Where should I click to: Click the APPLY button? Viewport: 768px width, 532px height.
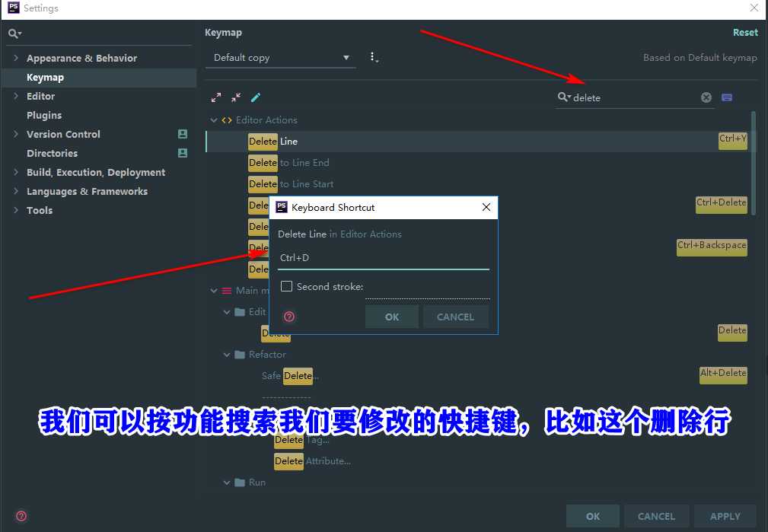(x=725, y=516)
